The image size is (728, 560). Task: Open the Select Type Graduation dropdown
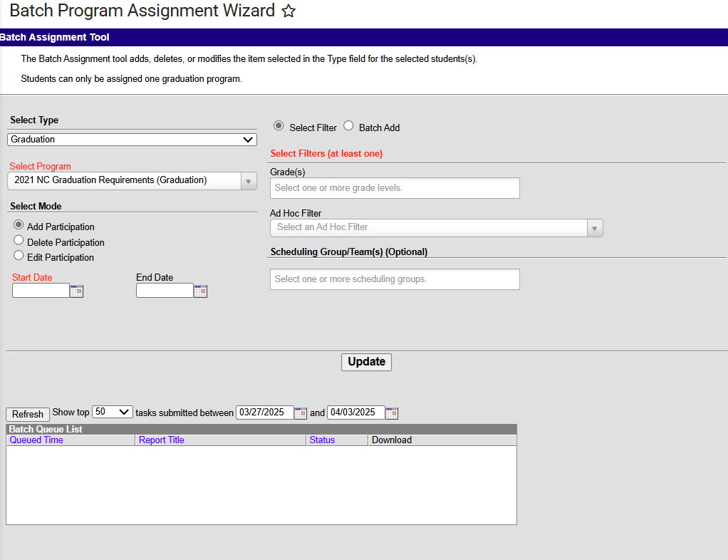tap(132, 140)
